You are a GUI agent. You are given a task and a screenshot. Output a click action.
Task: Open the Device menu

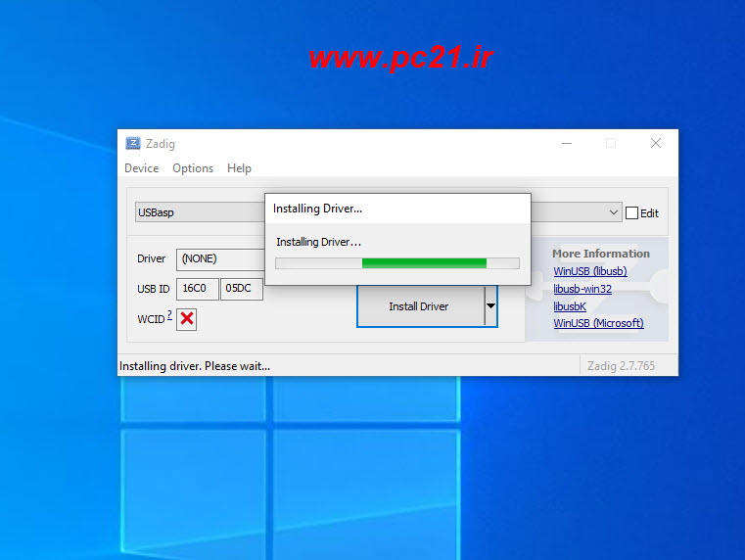[x=142, y=168]
